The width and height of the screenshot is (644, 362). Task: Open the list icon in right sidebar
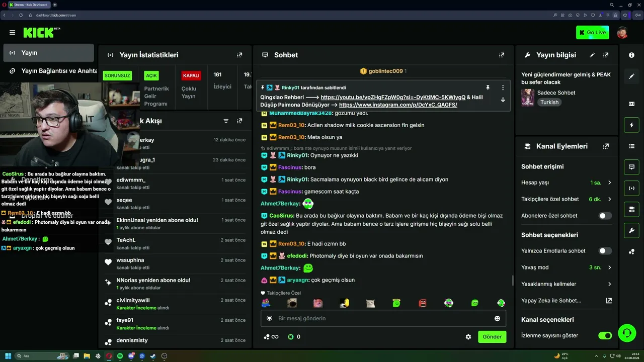(x=631, y=146)
